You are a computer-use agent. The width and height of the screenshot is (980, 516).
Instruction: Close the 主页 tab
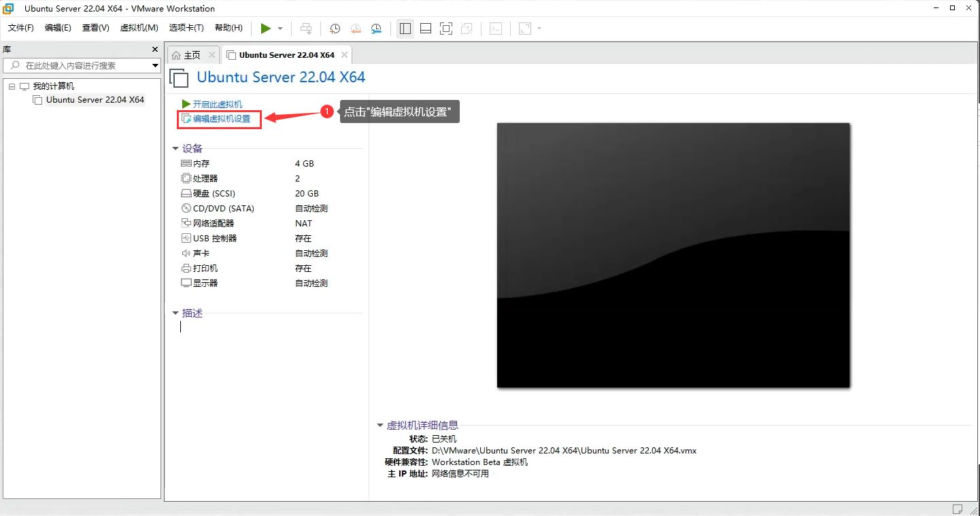click(212, 55)
